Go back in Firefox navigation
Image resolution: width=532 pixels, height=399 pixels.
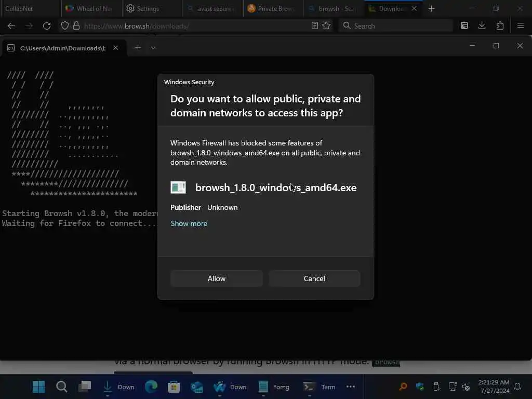tap(11, 26)
